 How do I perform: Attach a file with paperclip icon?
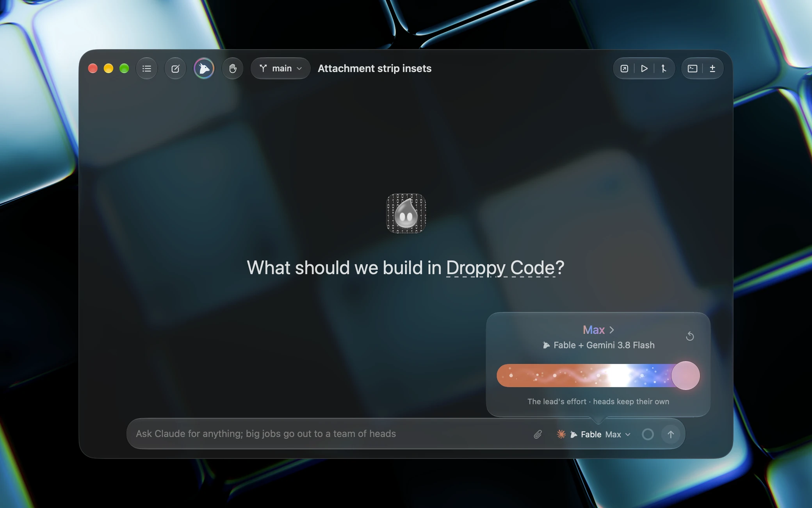coord(538,434)
